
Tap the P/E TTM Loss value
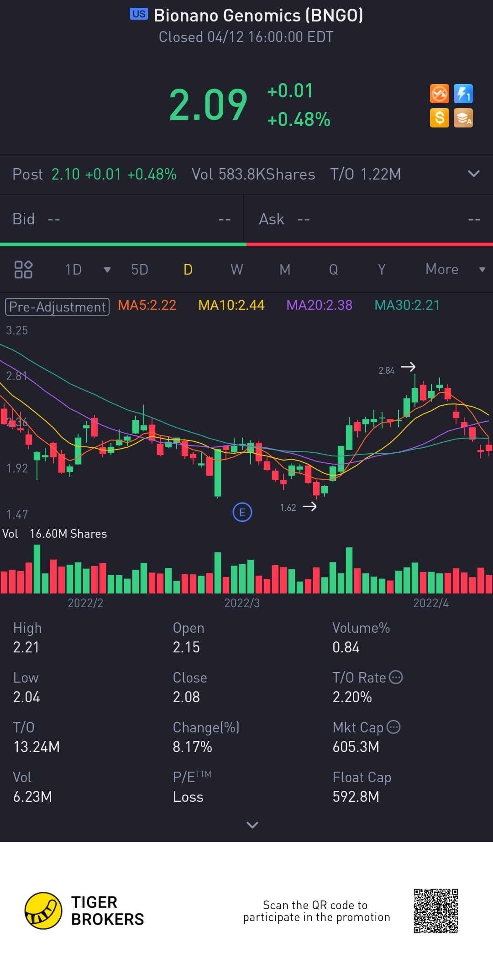[x=188, y=796]
